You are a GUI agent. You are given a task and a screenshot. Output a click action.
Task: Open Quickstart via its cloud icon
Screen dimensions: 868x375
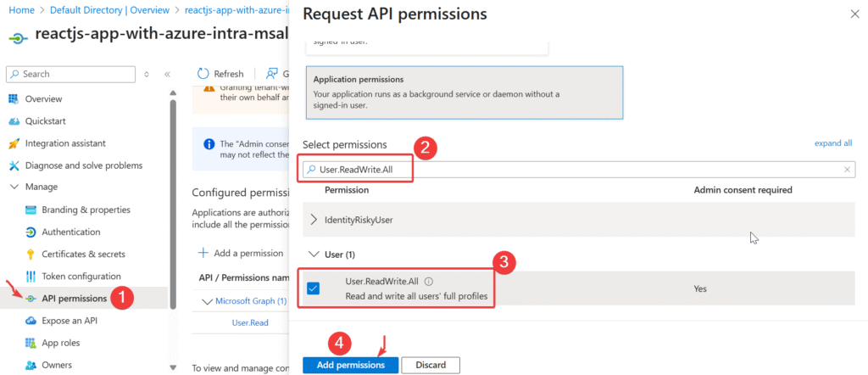coord(14,121)
